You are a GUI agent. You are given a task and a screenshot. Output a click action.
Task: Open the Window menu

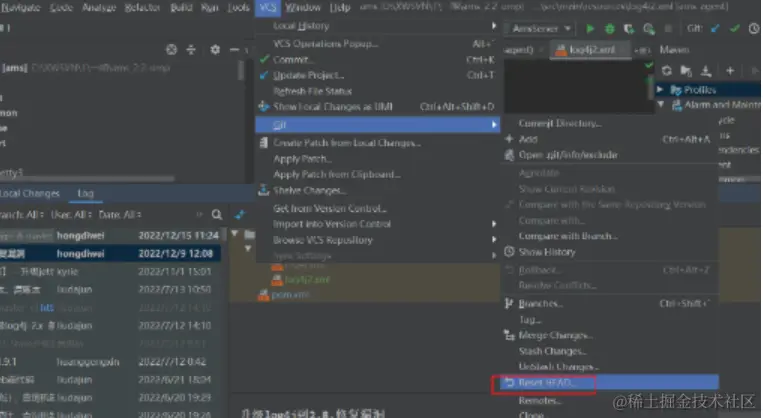(x=303, y=7)
